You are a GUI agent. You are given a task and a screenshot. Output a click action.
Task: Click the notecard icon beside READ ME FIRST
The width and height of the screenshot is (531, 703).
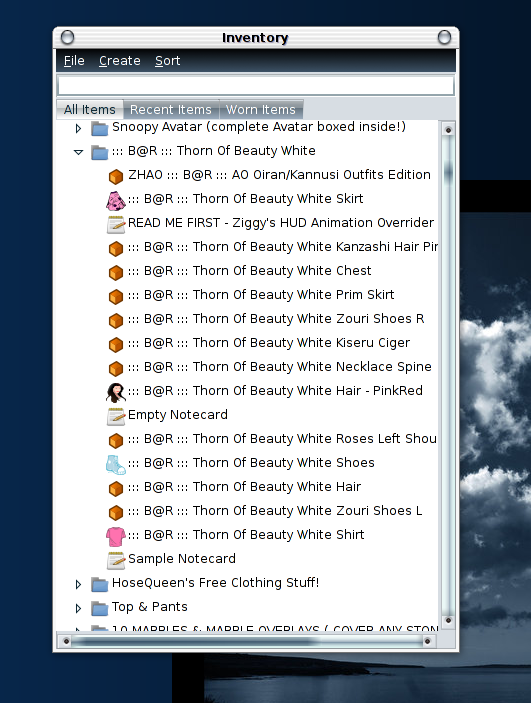(116, 224)
